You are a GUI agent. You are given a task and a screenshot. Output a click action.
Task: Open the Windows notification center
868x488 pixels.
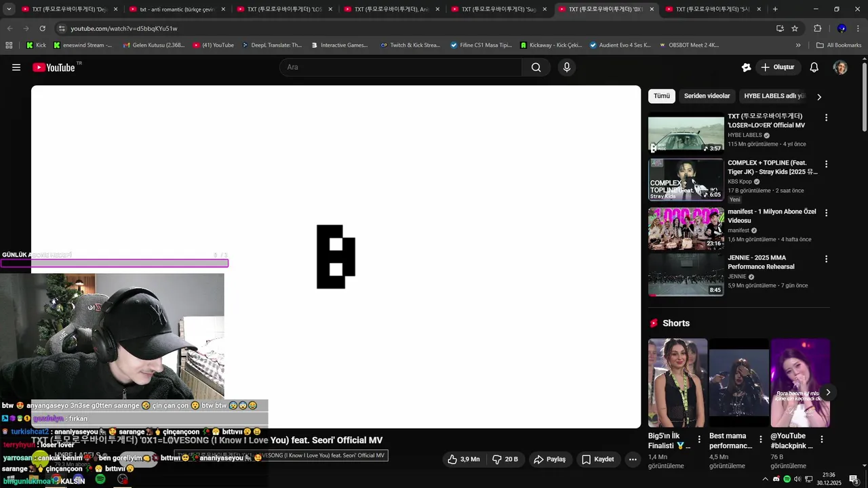(854, 479)
